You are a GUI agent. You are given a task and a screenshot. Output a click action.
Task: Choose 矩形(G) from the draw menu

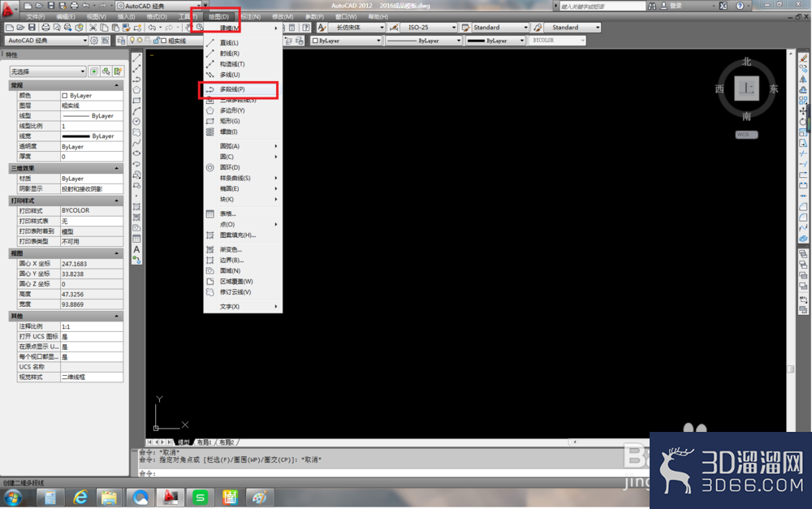pos(243,121)
